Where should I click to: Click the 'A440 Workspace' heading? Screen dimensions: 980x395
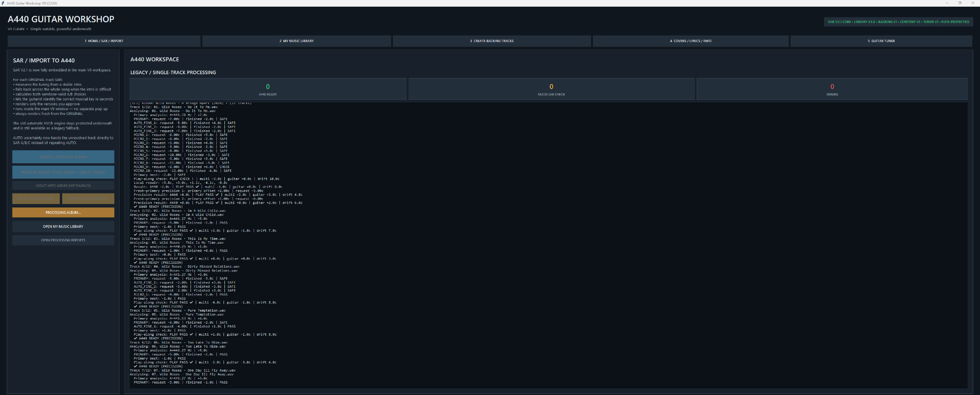(155, 59)
